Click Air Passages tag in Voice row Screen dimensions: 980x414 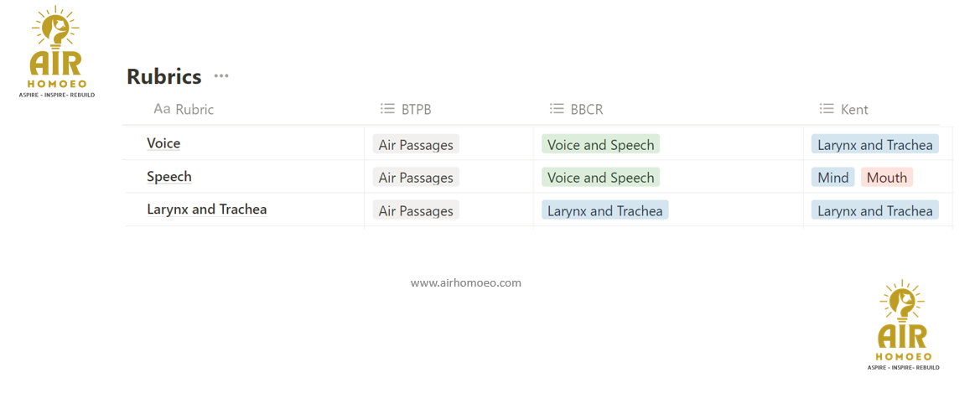click(x=416, y=145)
